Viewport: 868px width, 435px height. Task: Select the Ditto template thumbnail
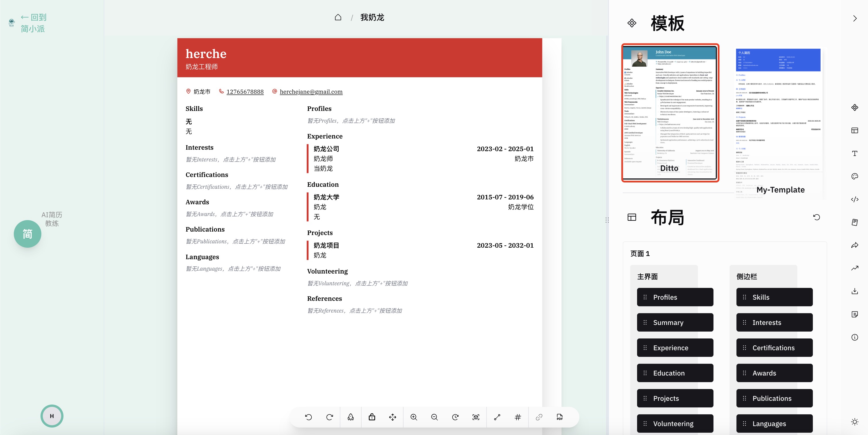click(x=670, y=113)
